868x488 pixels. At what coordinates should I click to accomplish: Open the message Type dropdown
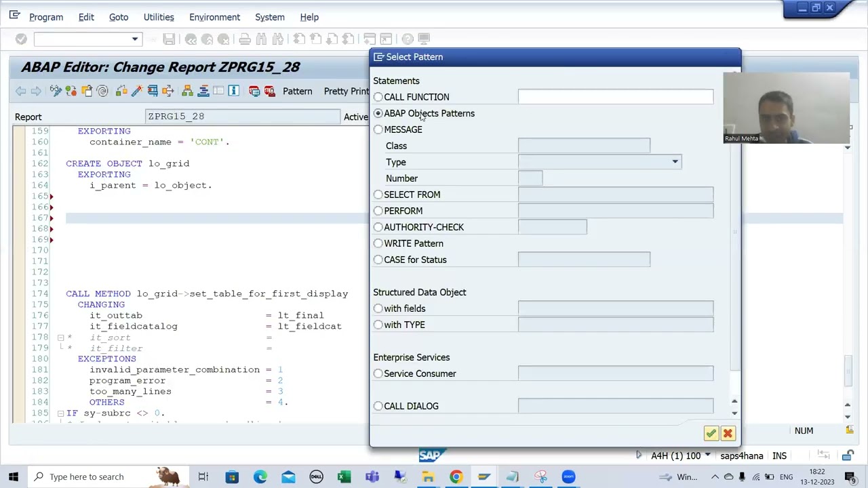tap(675, 162)
